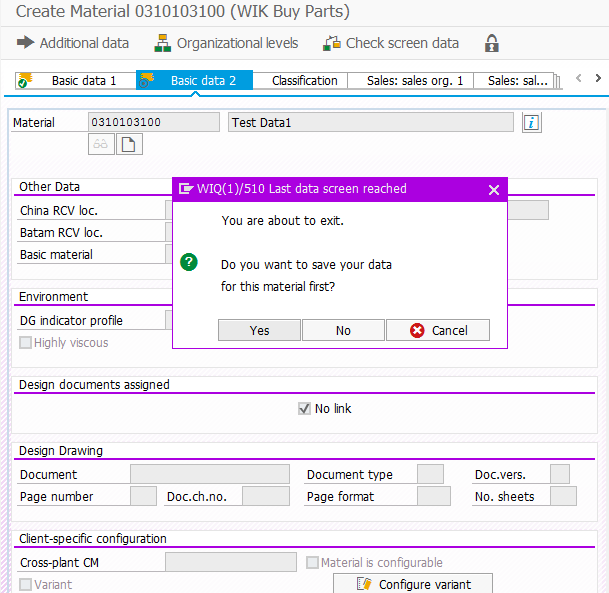Click the blank document create icon
The width and height of the screenshot is (609, 593).
[129, 144]
